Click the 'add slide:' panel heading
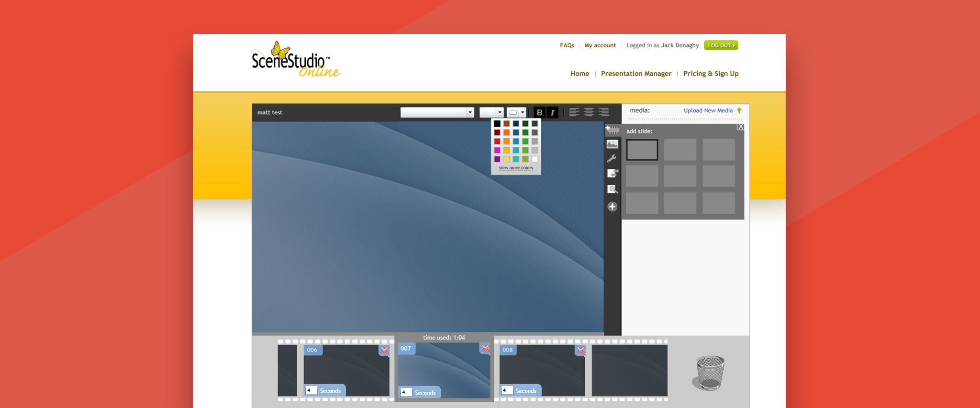This screenshot has height=408, width=980. click(x=639, y=131)
